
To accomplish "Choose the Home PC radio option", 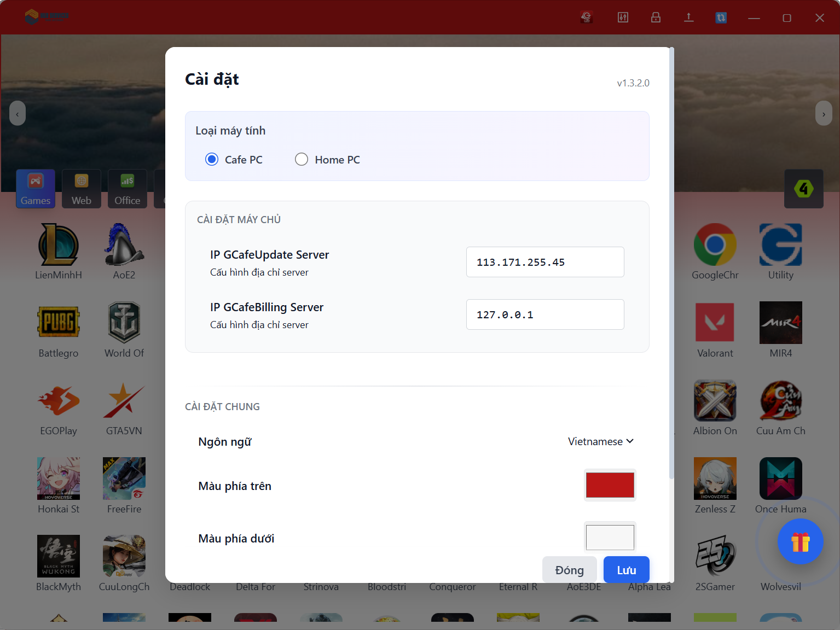I will click(x=302, y=159).
